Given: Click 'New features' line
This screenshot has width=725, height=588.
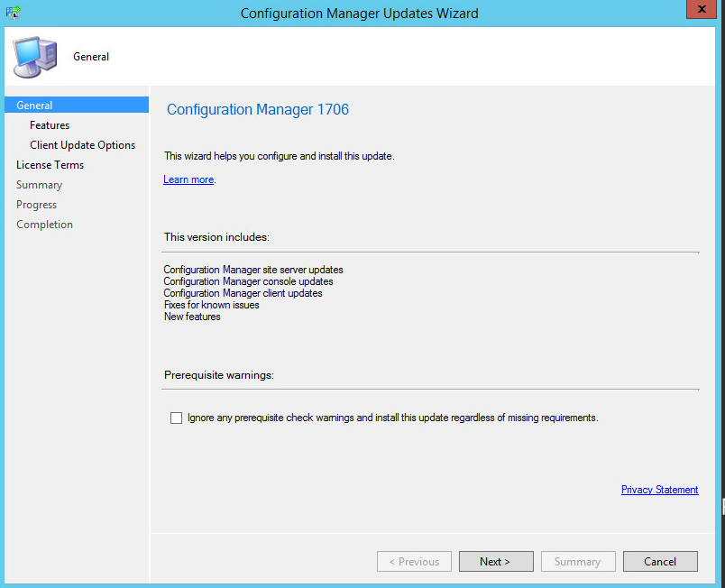Looking at the screenshot, I should click(192, 317).
